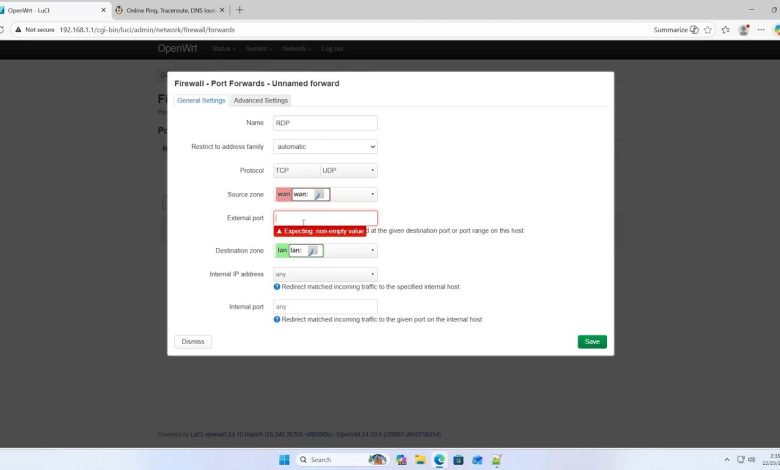Image resolution: width=780 pixels, height=470 pixels.
Task: Switch to the Online Ping, Traceroute tab
Action: [169, 10]
